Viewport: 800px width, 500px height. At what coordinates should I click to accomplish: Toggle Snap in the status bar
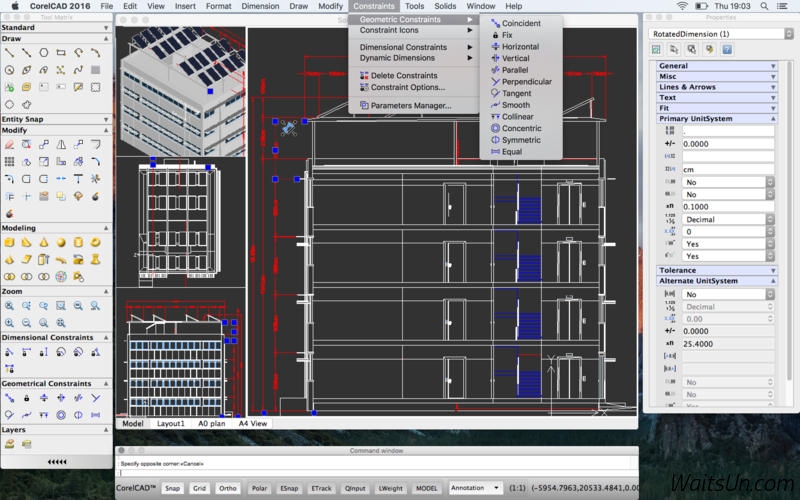[172, 488]
